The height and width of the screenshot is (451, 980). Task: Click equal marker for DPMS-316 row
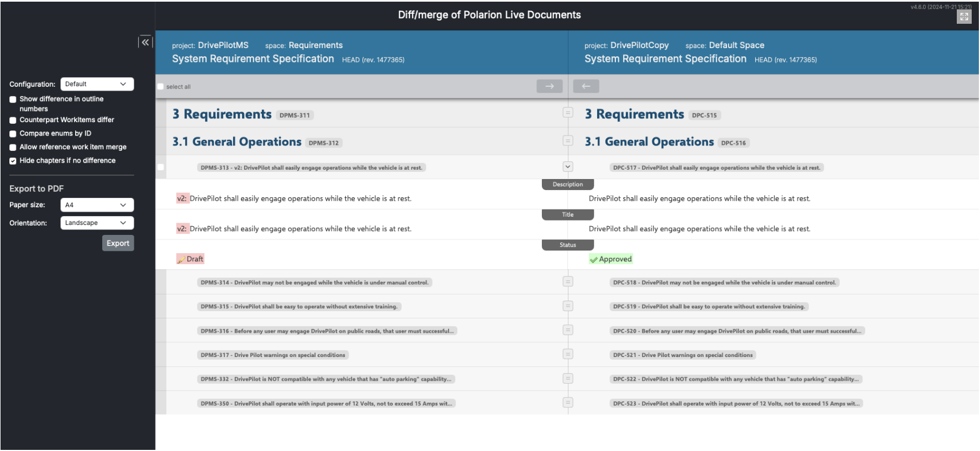[x=567, y=330]
